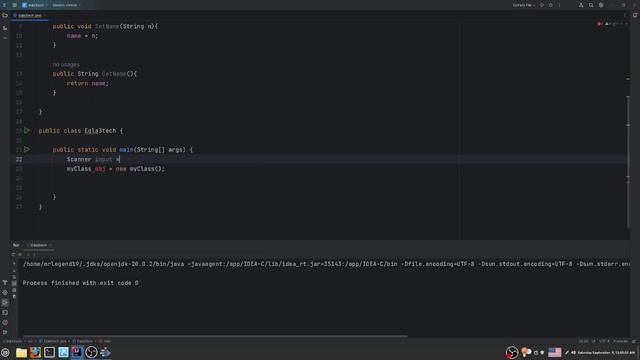
Task: Open the Notifications bell on right stripe
Action: click(635, 16)
